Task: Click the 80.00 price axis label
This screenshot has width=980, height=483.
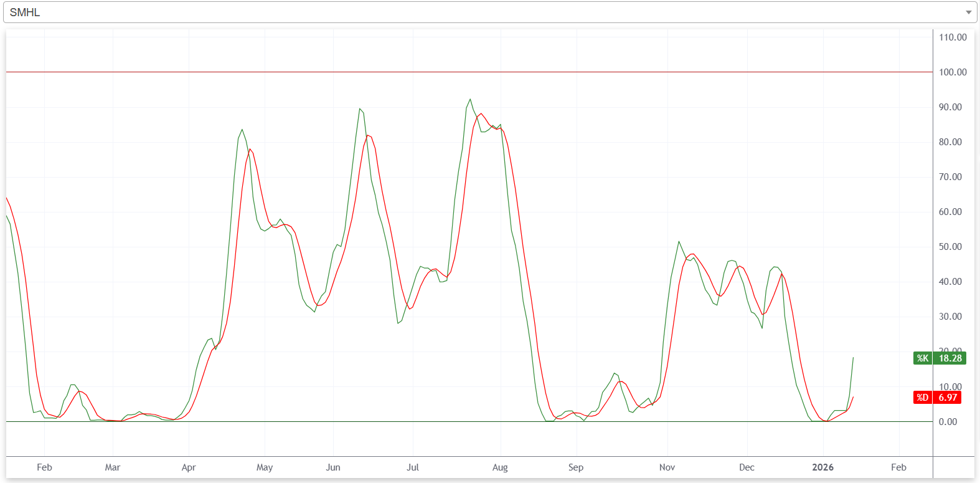Action: [950, 142]
